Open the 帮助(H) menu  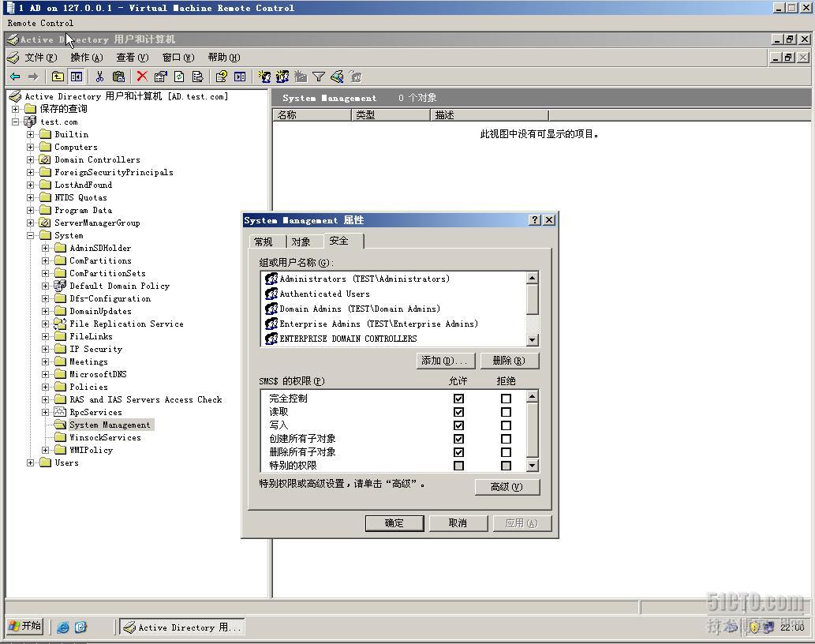click(224, 57)
